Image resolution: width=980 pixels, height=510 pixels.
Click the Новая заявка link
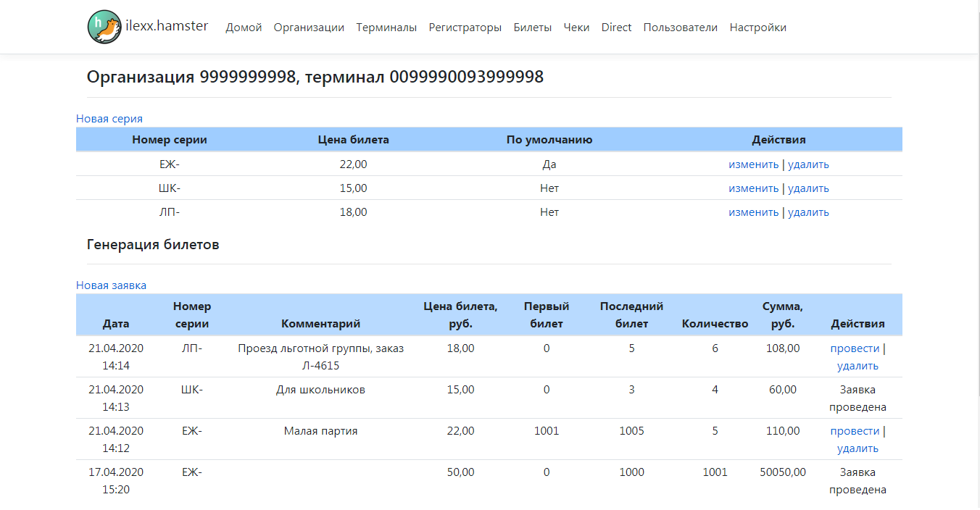pyautogui.click(x=111, y=285)
